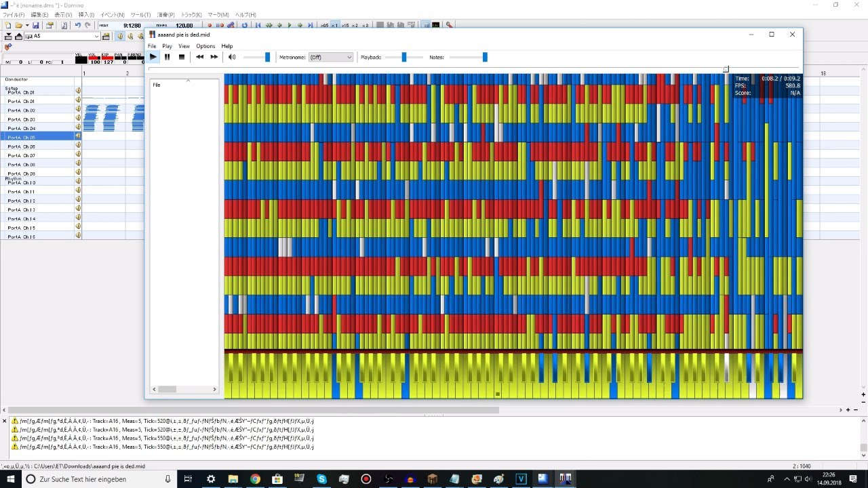Open the ツール(T) menu in Domino
The image size is (868, 488).
(x=140, y=14)
